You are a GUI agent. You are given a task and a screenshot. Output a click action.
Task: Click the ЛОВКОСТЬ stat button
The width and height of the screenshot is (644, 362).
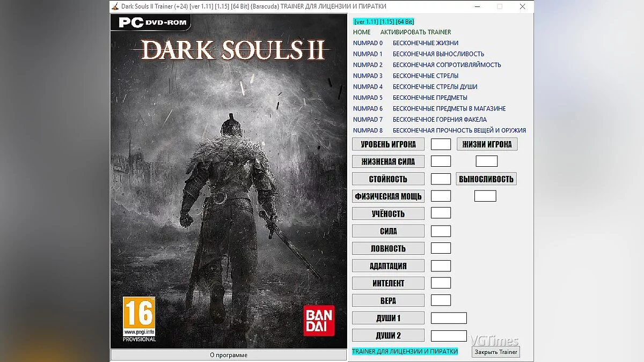point(388,248)
